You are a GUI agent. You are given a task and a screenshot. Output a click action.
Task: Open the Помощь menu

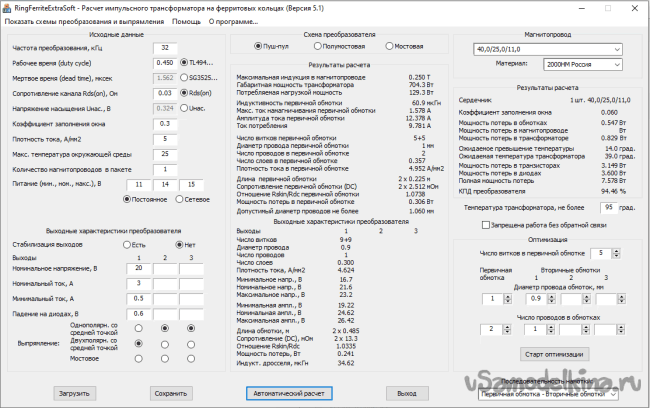click(x=185, y=20)
